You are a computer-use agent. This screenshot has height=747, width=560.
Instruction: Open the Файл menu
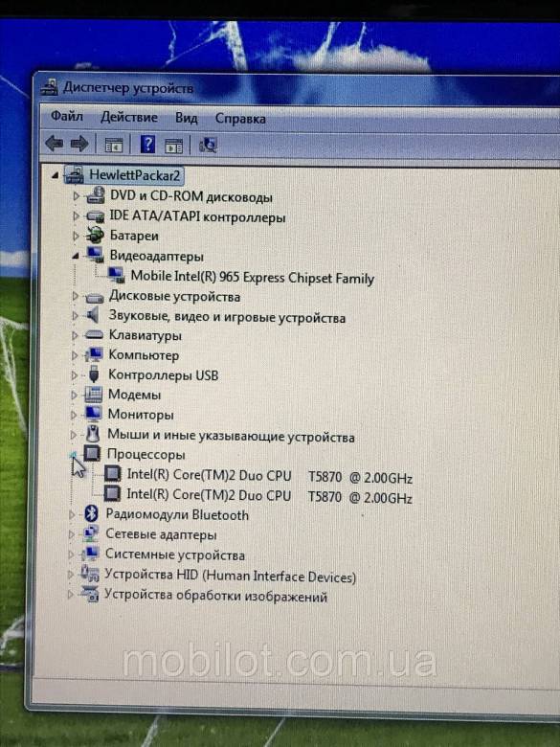click(67, 116)
